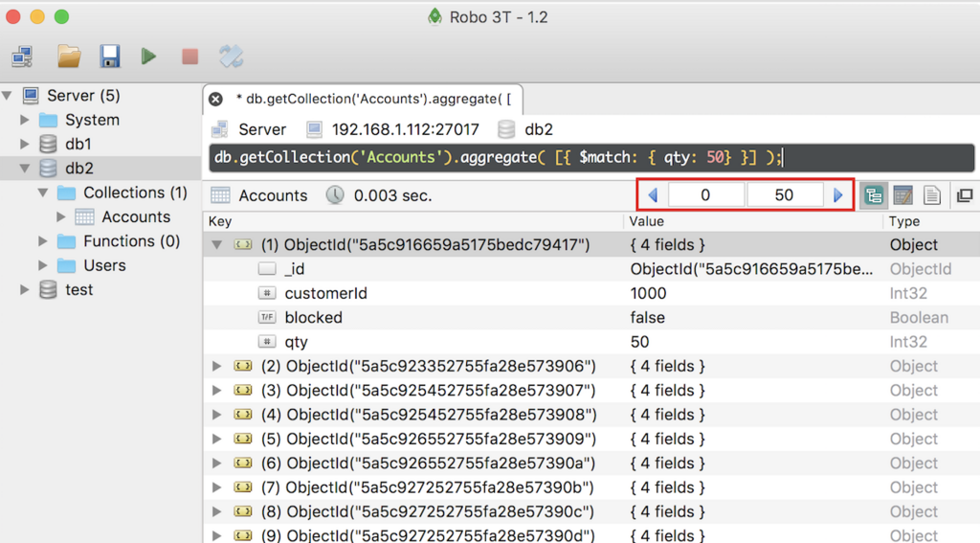This screenshot has width=980, height=543.
Task: Collapse the Collections (1) folder
Action: [x=43, y=192]
